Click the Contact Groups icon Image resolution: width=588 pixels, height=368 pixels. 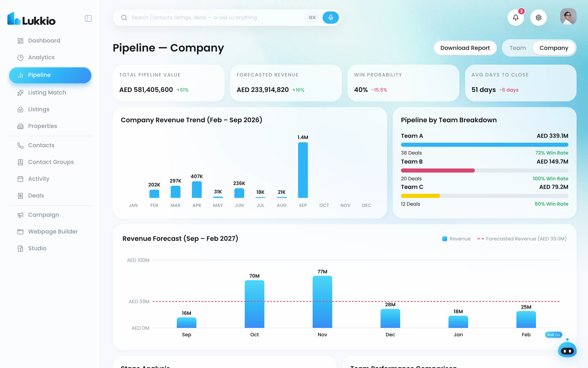20,162
